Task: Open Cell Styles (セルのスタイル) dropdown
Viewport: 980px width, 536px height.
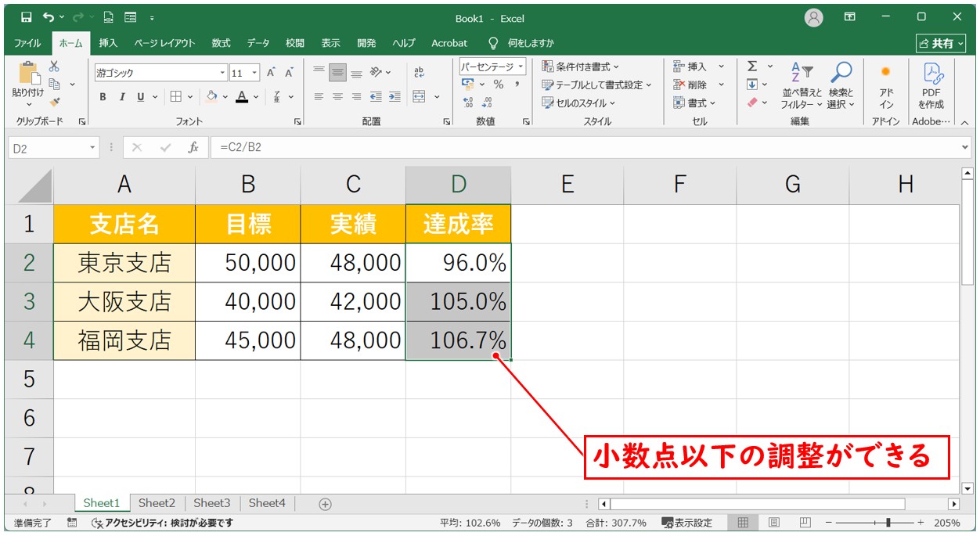Action: tap(579, 103)
